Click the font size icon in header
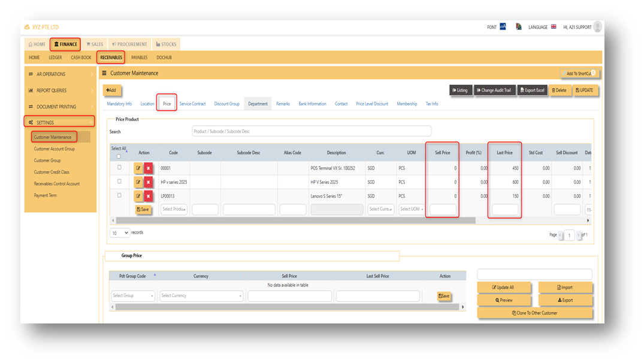The width and height of the screenshot is (644, 363). click(x=503, y=27)
